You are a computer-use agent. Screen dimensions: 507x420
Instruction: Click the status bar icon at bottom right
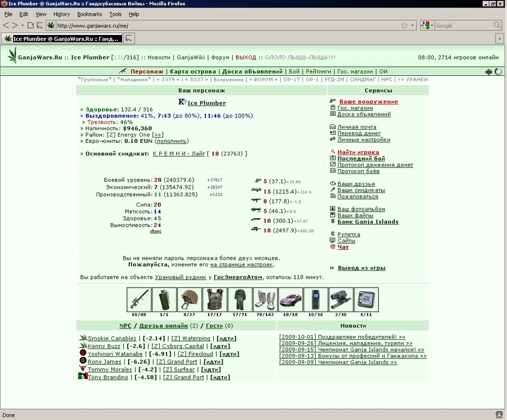pyautogui.click(x=499, y=415)
